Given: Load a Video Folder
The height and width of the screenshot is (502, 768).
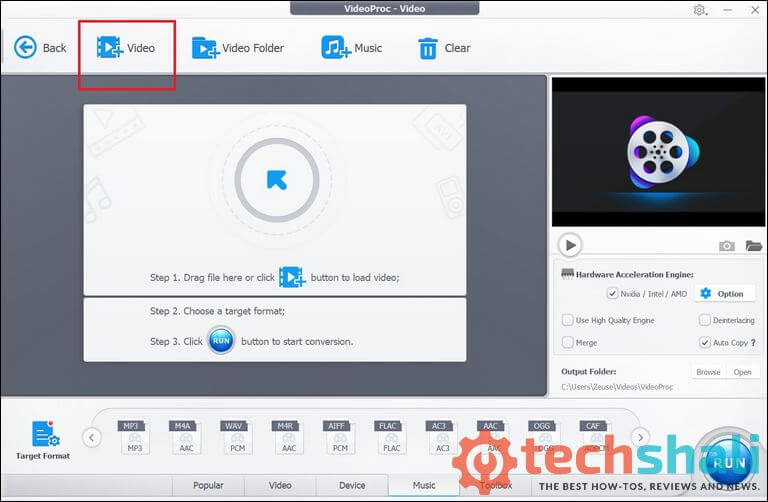Looking at the screenshot, I should 238,48.
